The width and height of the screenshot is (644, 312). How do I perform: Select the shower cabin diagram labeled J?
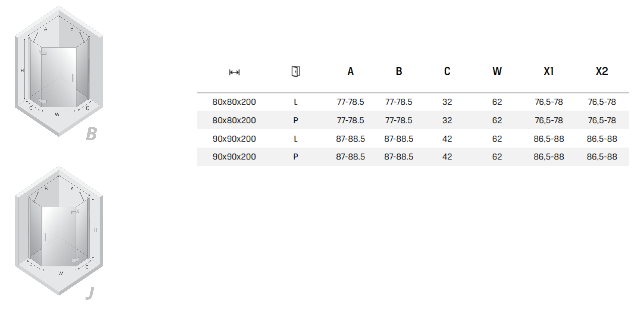point(59,230)
